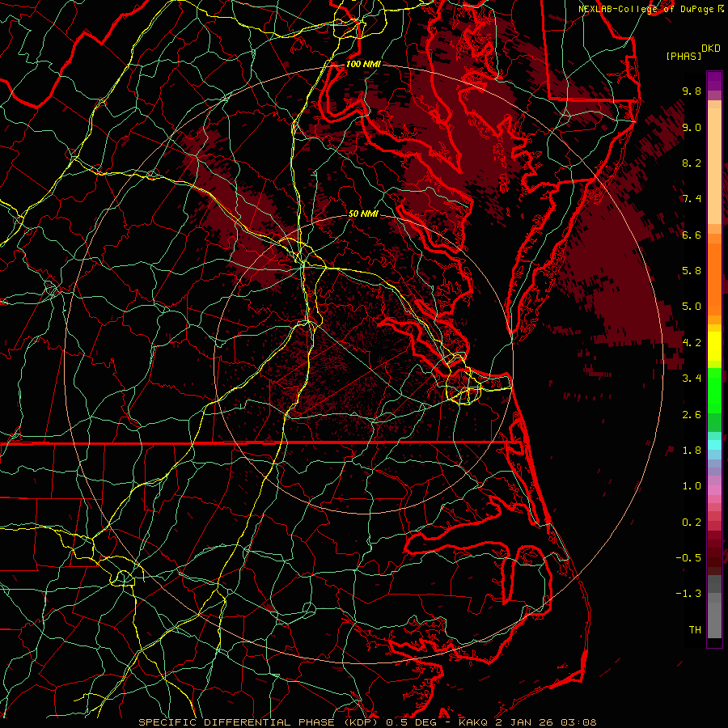Select the 5.0 color scale value
The image size is (728, 728).
[692, 307]
